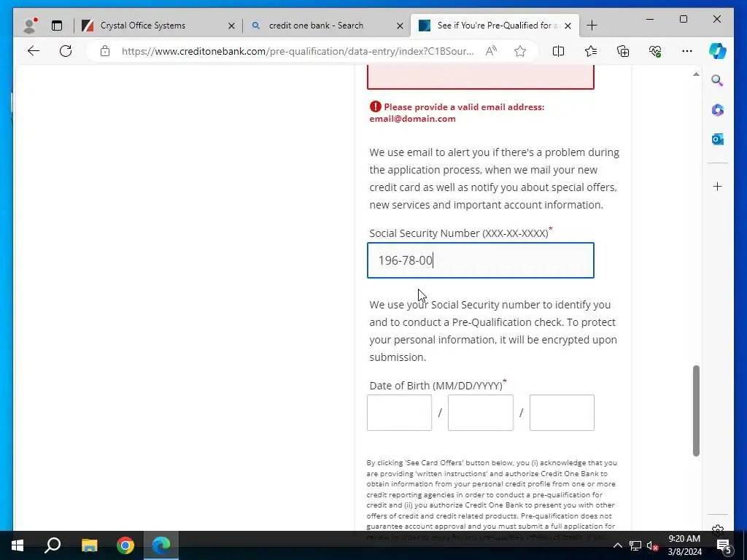Screen dimensions: 747x560
Task: Open Microsoft 365 sidebar icon
Action: click(x=718, y=110)
